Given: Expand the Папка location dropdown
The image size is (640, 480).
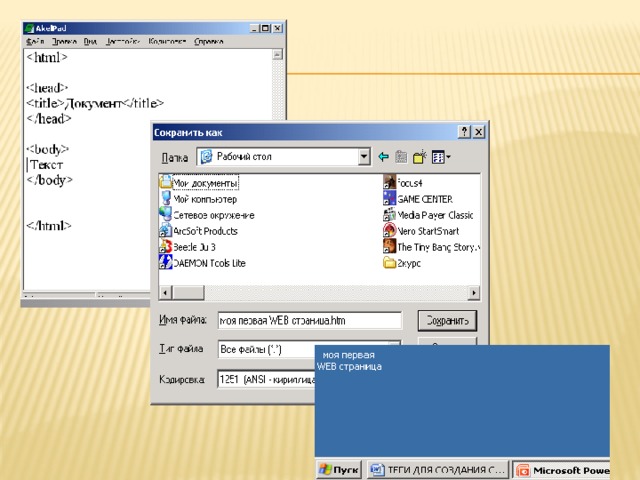Looking at the screenshot, I should (x=364, y=157).
